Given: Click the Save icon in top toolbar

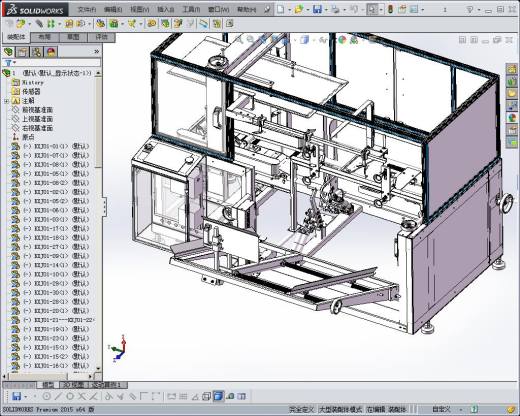Looking at the screenshot, I should [317, 9].
